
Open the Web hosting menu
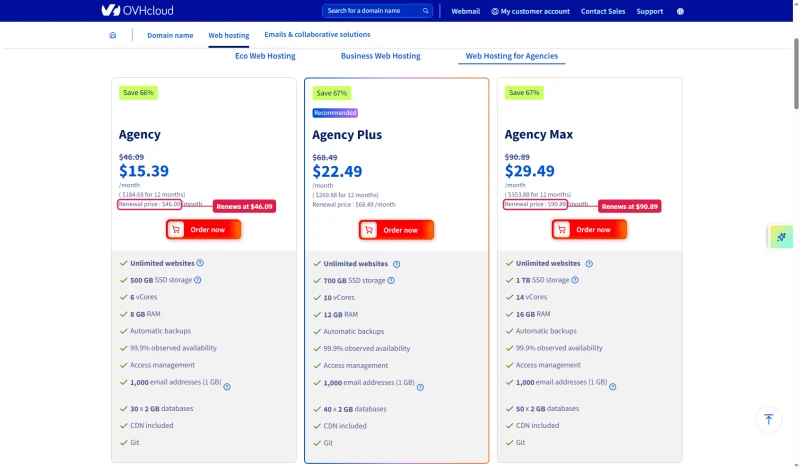coord(229,35)
